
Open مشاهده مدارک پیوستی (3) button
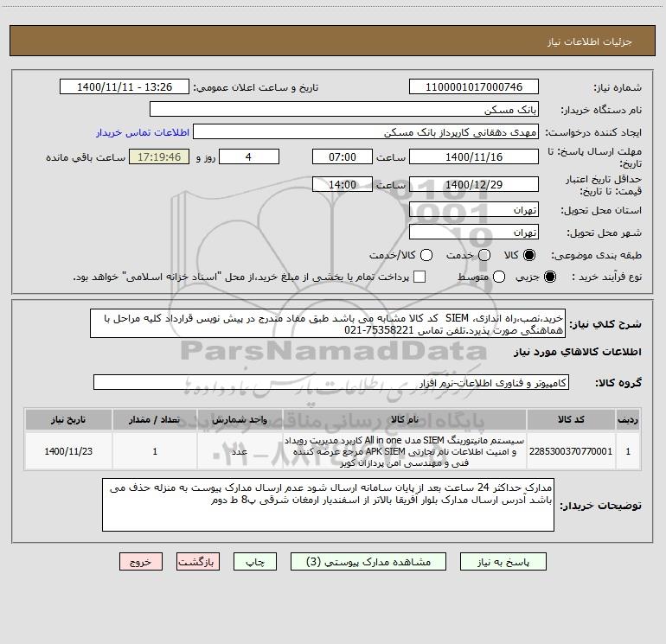368,562
